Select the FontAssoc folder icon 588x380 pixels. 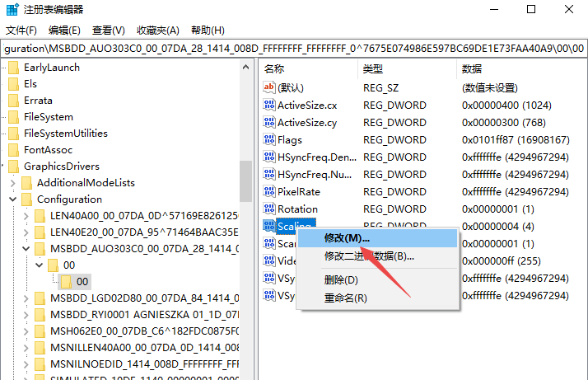point(13,150)
